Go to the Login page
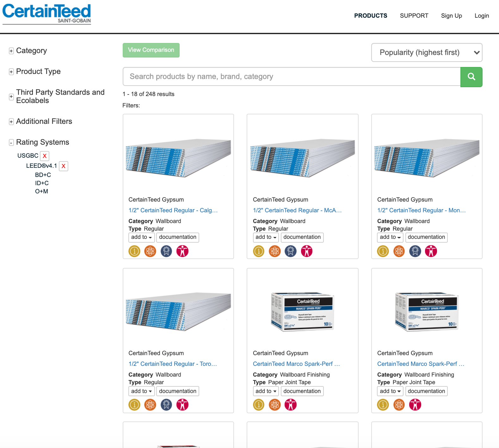 click(482, 16)
